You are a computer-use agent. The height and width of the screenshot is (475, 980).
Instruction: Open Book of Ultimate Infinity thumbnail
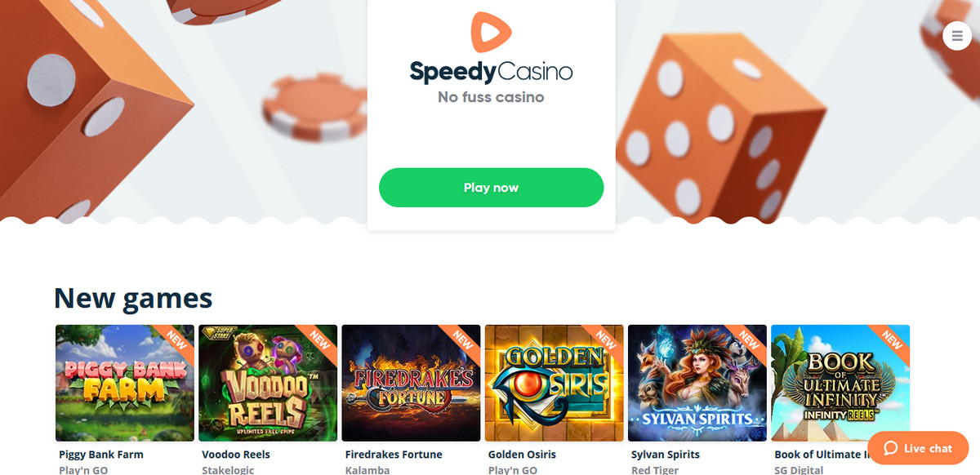tap(840, 383)
